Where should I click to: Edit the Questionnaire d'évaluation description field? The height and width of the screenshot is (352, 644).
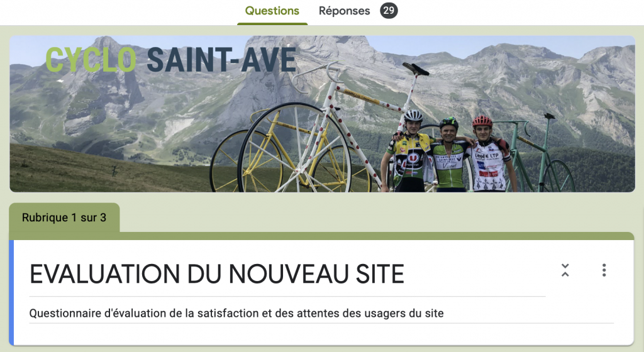[321, 314]
